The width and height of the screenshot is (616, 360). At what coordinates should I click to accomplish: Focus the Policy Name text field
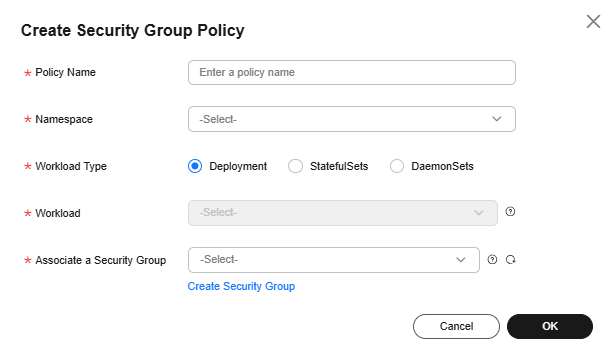point(352,72)
